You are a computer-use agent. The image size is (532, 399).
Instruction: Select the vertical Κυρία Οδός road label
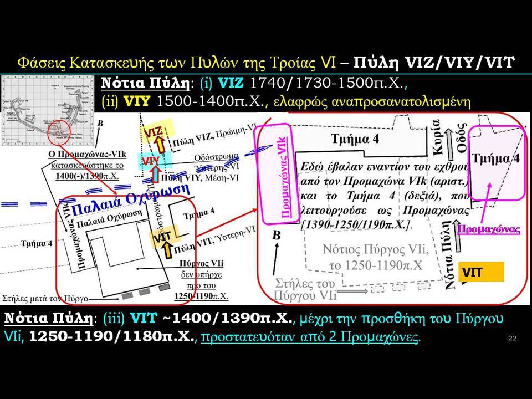[x=448, y=137]
